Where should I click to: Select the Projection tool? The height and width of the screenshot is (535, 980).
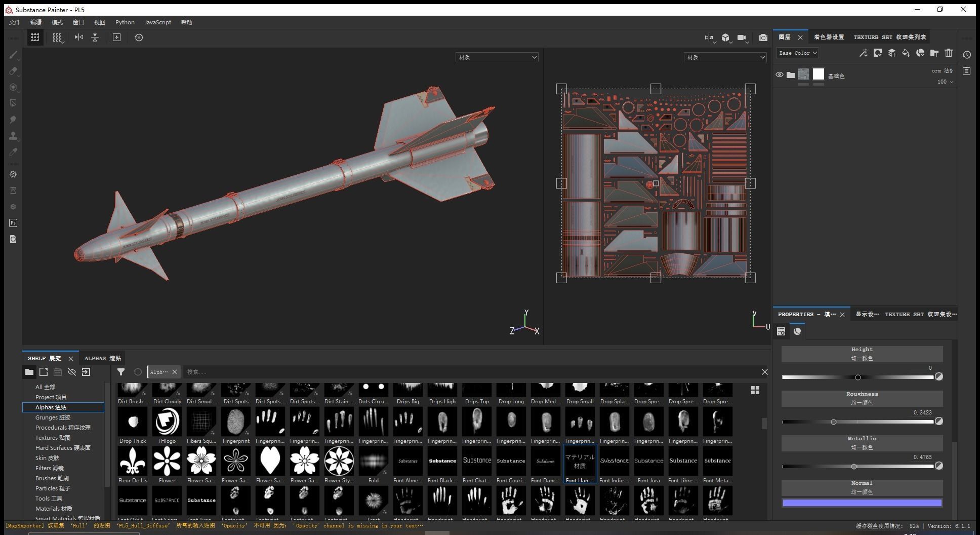pos(13,87)
